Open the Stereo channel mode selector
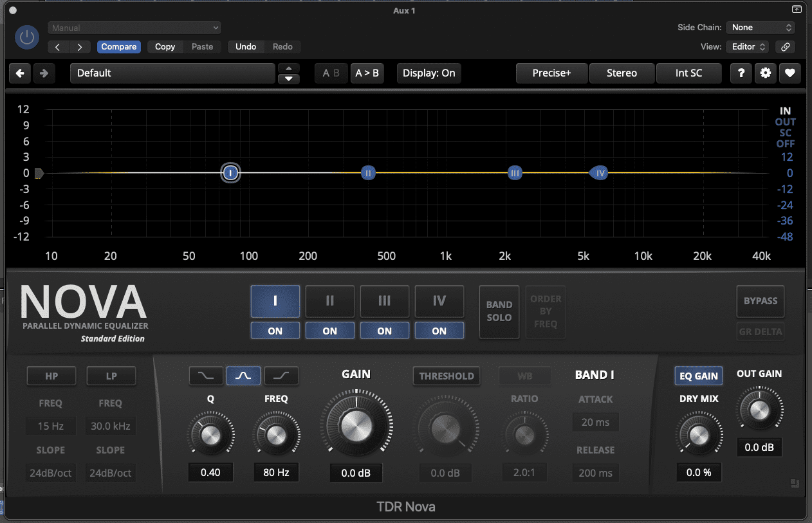Image resolution: width=812 pixels, height=523 pixels. 622,73
